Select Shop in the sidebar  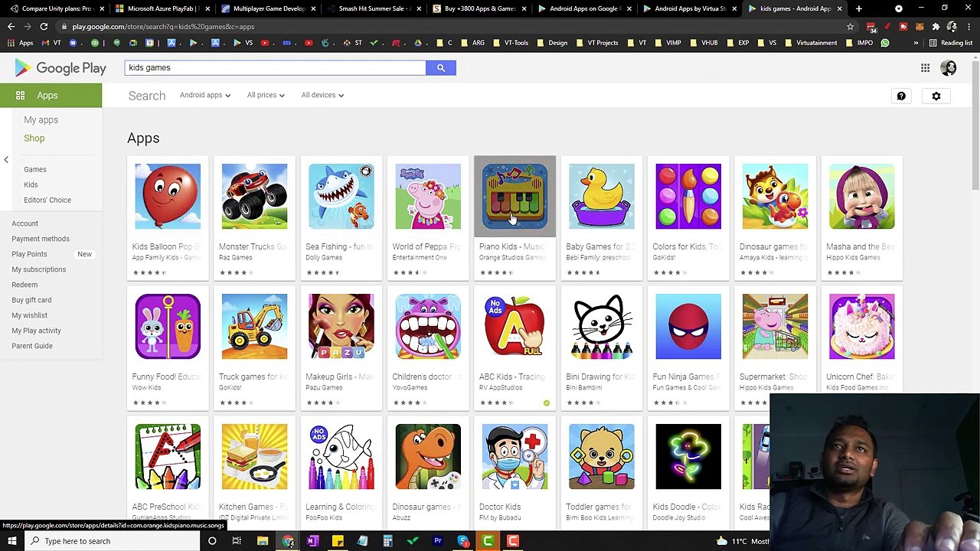pos(34,139)
